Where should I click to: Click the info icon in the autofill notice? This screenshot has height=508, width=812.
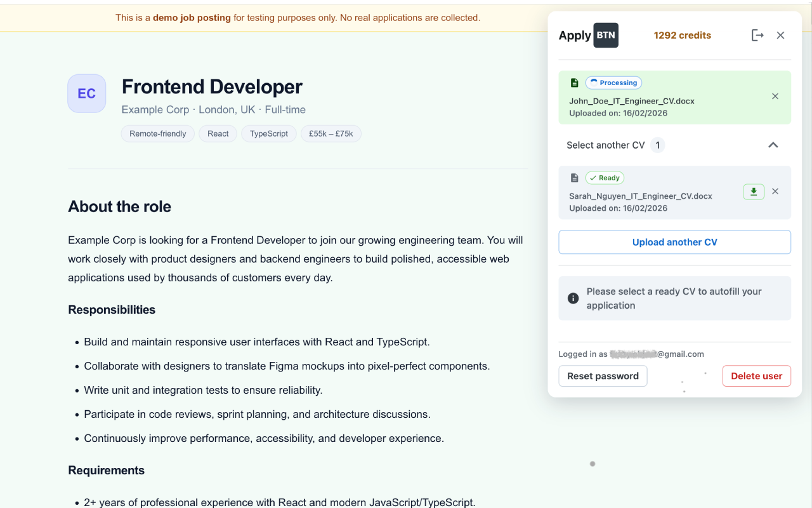(573, 298)
